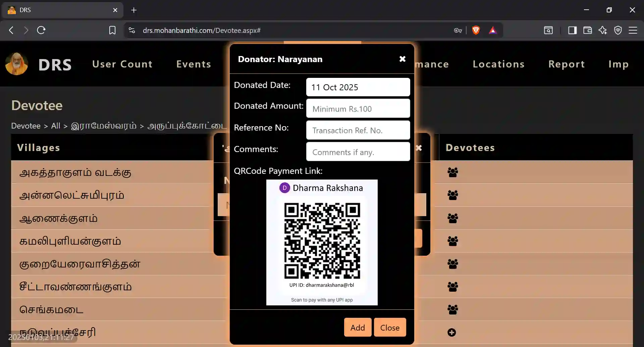
Task: Open Brave Rewards triangle icon
Action: click(x=493, y=30)
